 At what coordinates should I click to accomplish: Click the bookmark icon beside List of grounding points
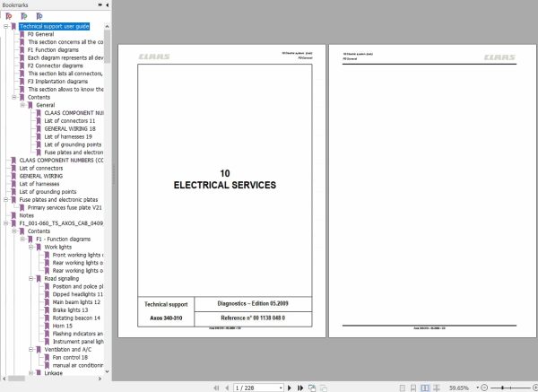13,192
